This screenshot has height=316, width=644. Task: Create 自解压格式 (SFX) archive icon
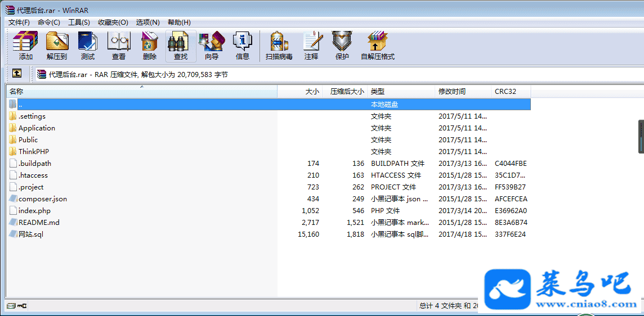click(378, 46)
